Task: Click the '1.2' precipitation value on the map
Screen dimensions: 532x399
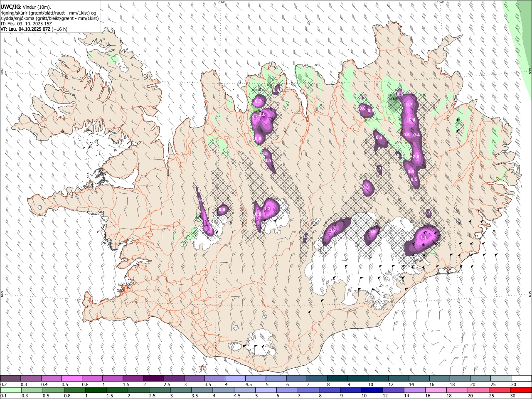Action: tap(267, 209)
